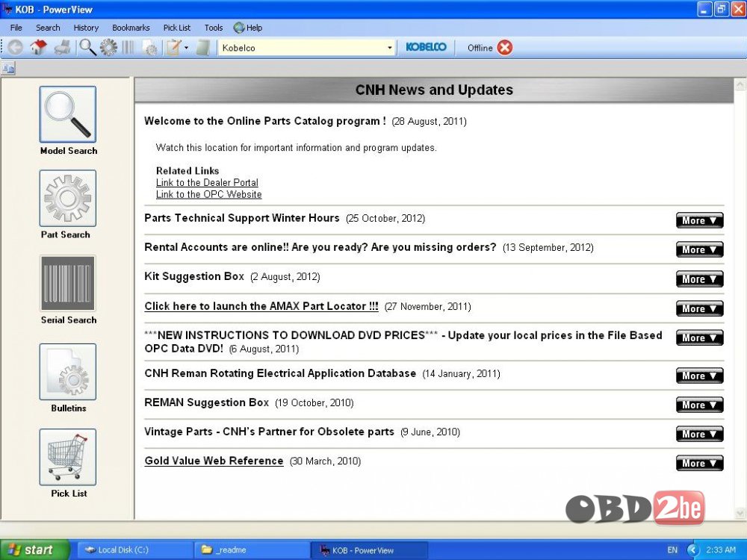The height and width of the screenshot is (560, 747).
Task: Click the scroll-up arrow of the news panel
Action: [x=740, y=85]
